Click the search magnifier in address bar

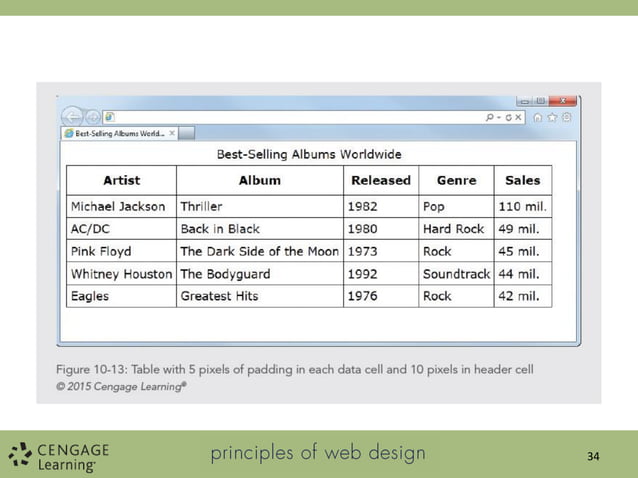click(489, 117)
